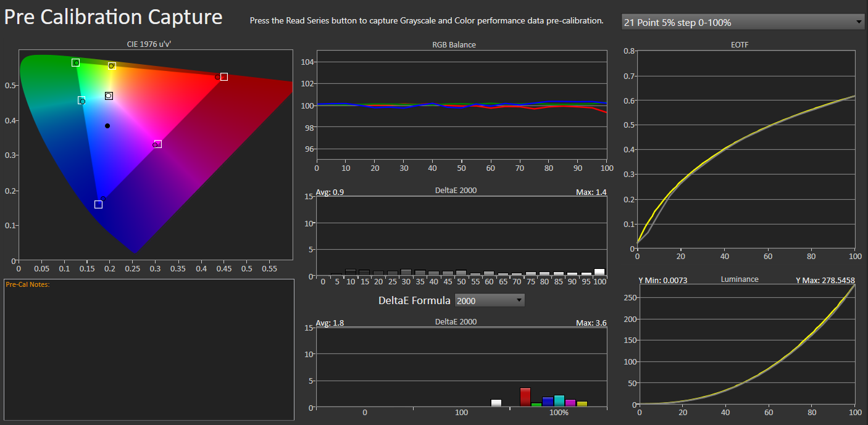868x425 pixels.
Task: Select the red bar in color DeltaE chart
Action: pos(525,397)
